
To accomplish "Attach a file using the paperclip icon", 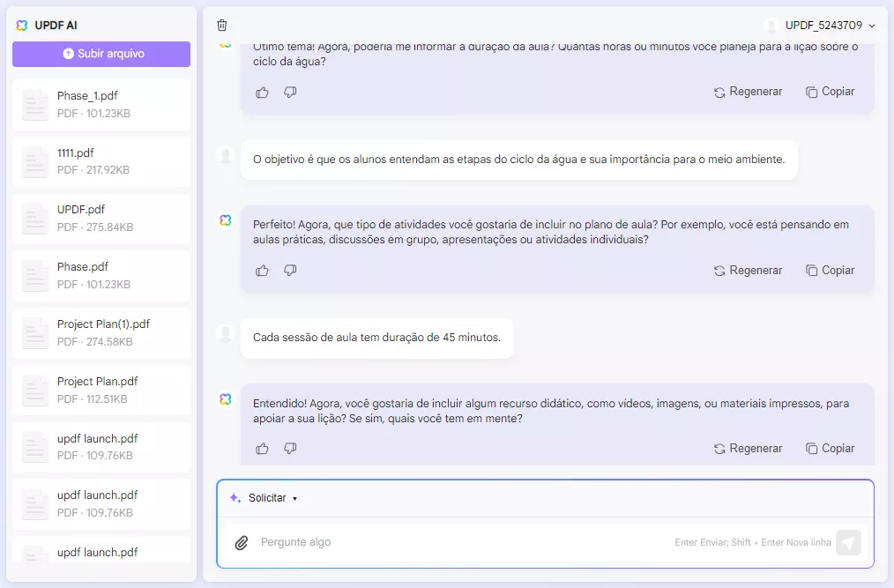I will [241, 542].
